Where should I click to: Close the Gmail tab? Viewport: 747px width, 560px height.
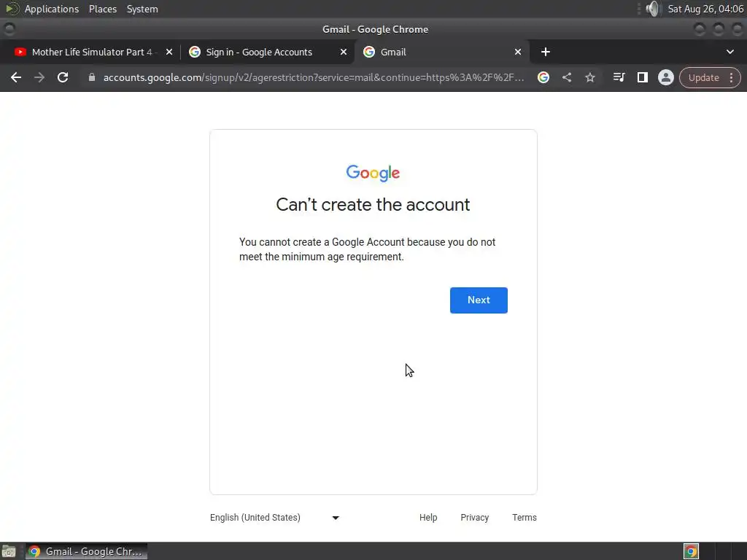point(518,52)
